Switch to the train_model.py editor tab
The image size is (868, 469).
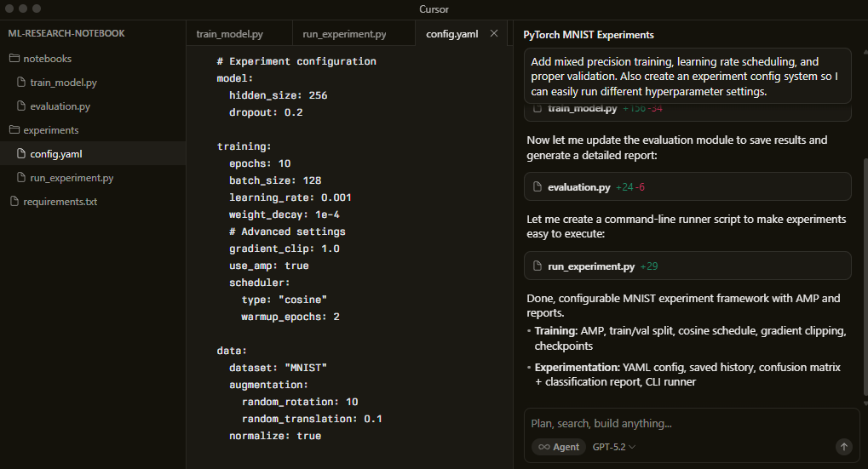click(229, 34)
